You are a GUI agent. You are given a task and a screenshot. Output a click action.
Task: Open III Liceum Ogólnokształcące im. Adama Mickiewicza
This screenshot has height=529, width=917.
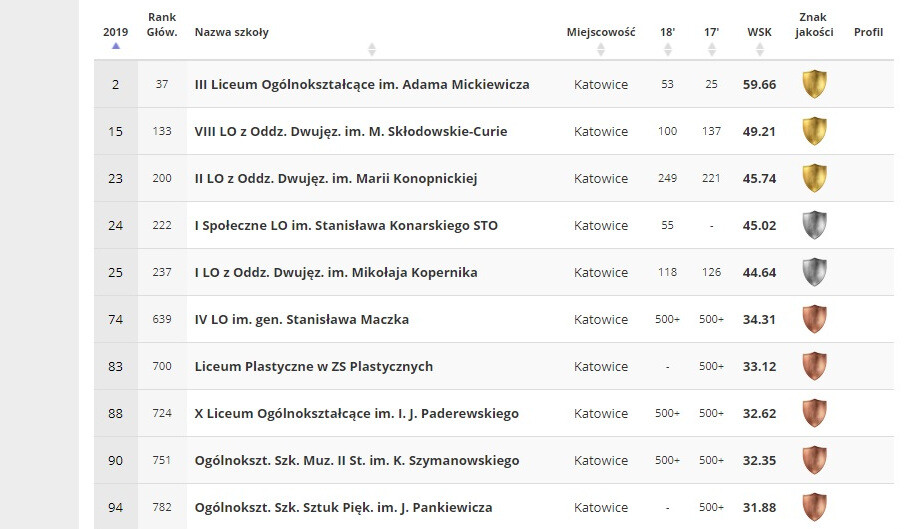pos(362,85)
